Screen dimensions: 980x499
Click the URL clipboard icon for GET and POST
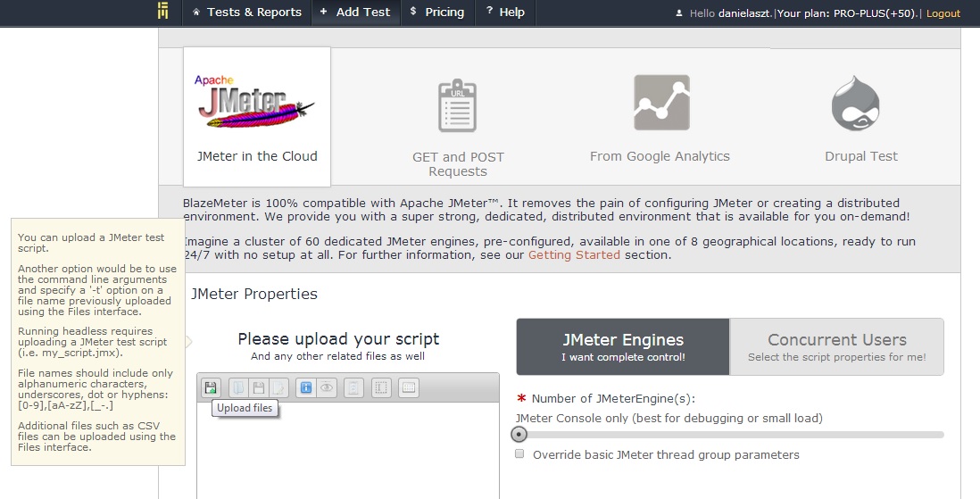click(x=458, y=105)
